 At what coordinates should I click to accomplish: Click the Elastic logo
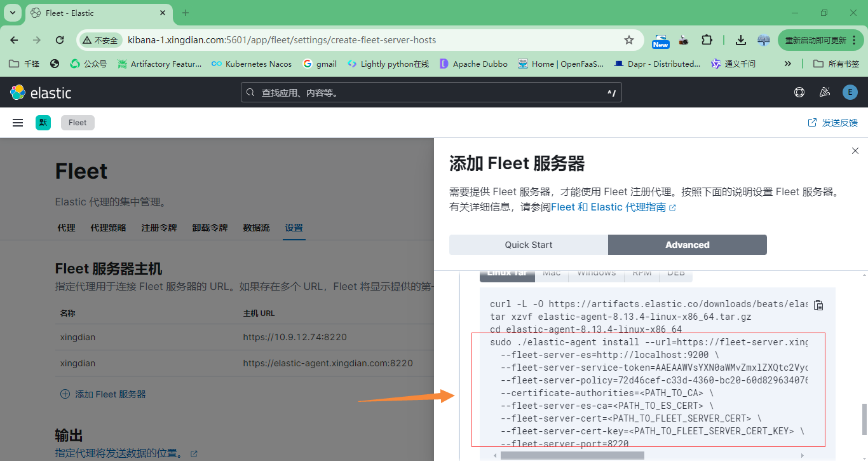point(41,93)
